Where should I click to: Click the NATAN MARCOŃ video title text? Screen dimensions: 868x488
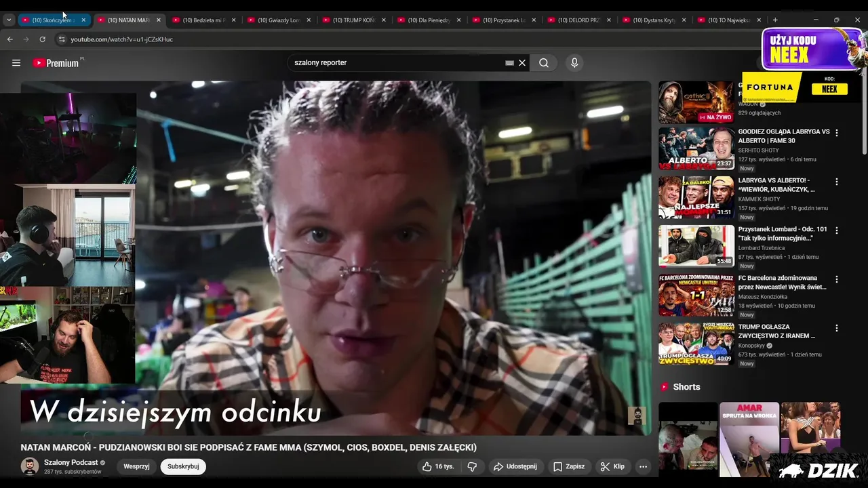(x=248, y=447)
